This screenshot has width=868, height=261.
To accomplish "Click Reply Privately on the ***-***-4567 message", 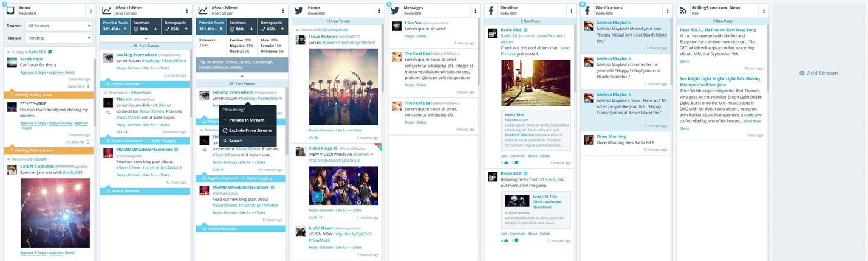I will coord(61,123).
